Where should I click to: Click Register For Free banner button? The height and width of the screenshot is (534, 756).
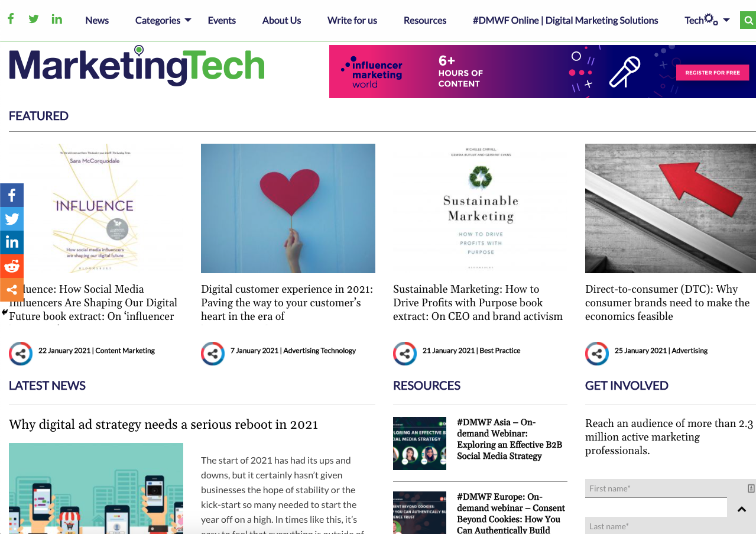[712, 73]
